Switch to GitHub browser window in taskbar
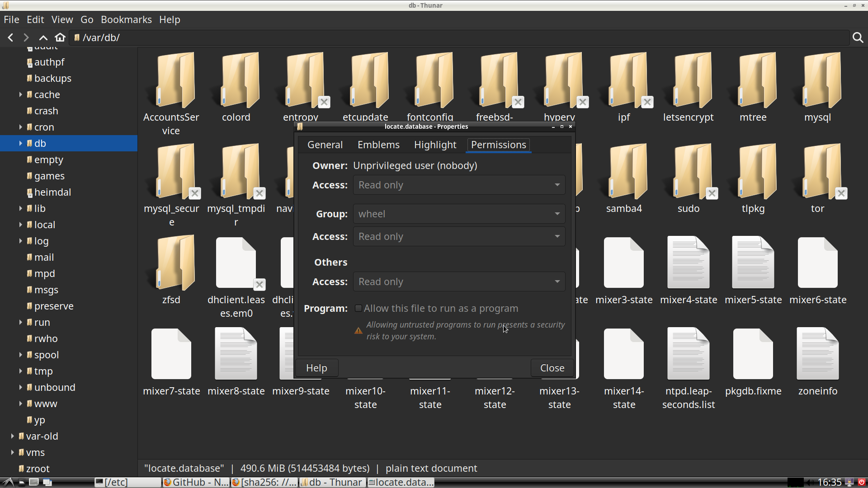The height and width of the screenshot is (488, 868). (x=196, y=482)
